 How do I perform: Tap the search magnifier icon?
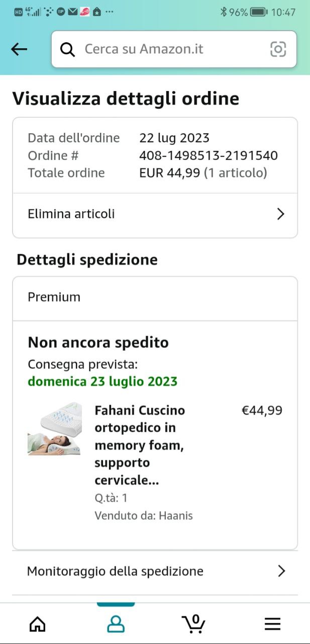click(67, 49)
